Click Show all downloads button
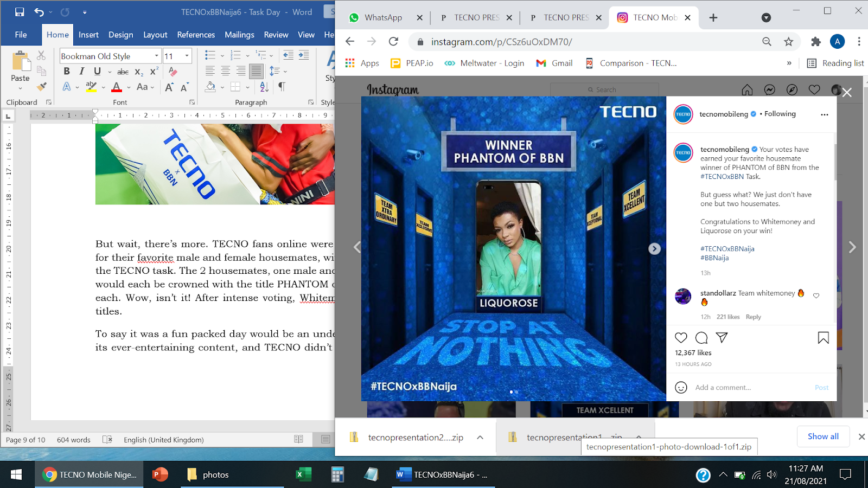 823,436
